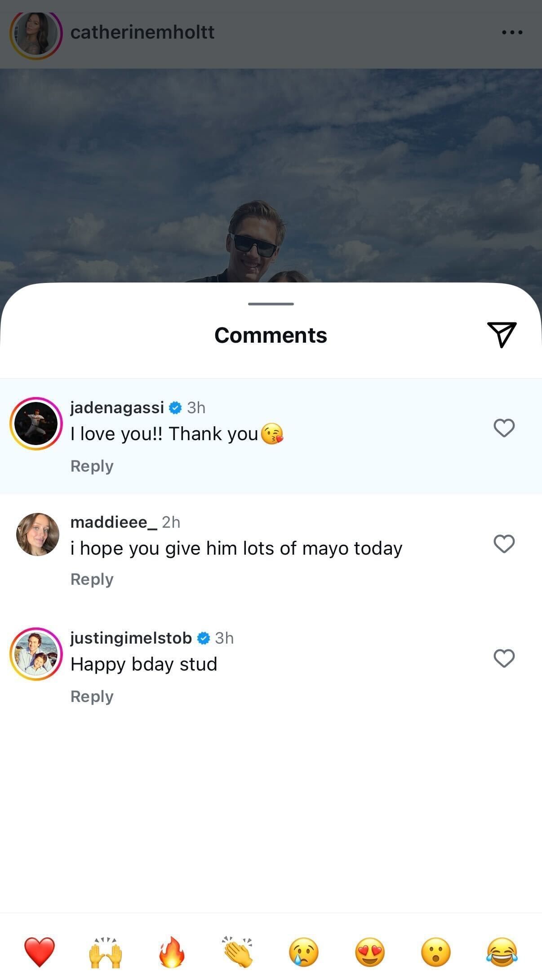
Task: Tap the tears of joy emoji
Action: 502,951
